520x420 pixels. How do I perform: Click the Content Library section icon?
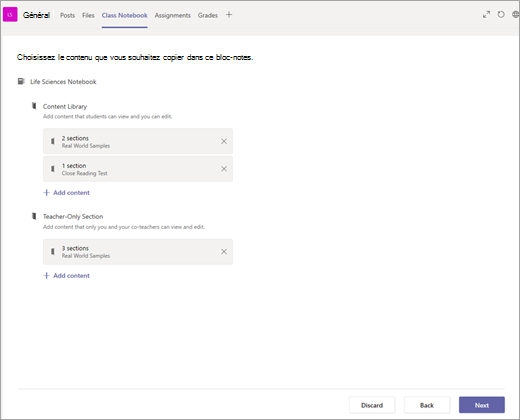point(34,106)
